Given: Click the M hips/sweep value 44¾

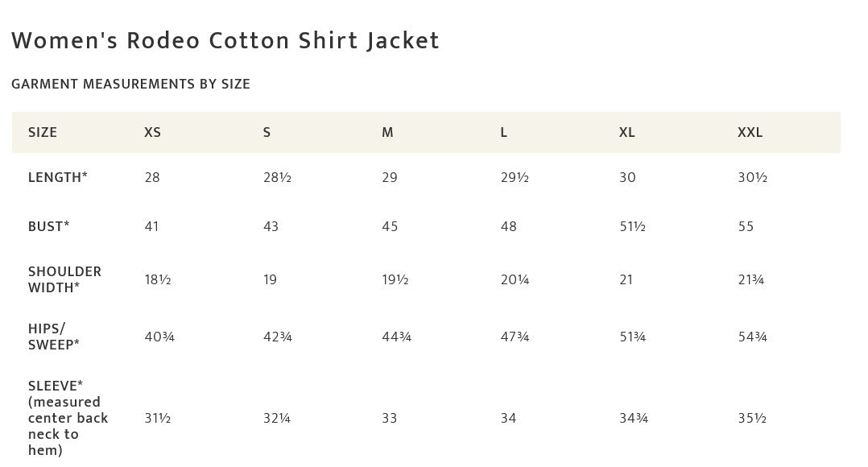Looking at the screenshot, I should pyautogui.click(x=396, y=337).
